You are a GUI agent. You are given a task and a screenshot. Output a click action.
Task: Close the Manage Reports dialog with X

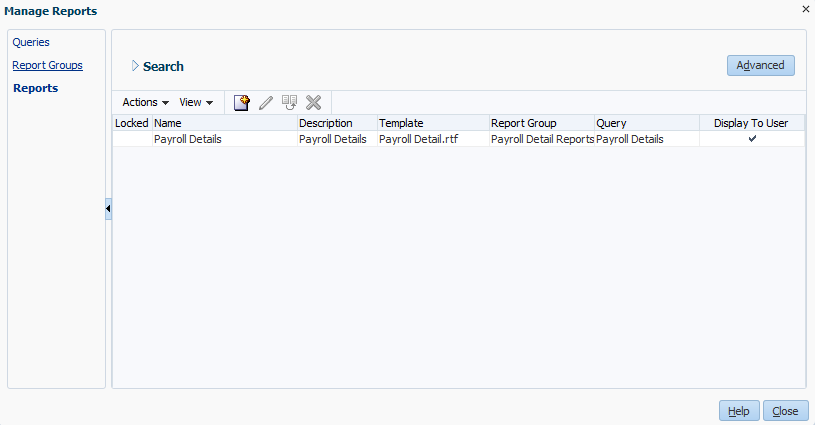coord(806,9)
